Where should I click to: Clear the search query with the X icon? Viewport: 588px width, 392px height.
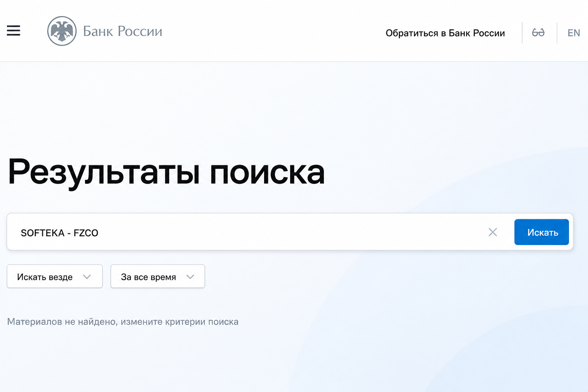click(x=493, y=232)
